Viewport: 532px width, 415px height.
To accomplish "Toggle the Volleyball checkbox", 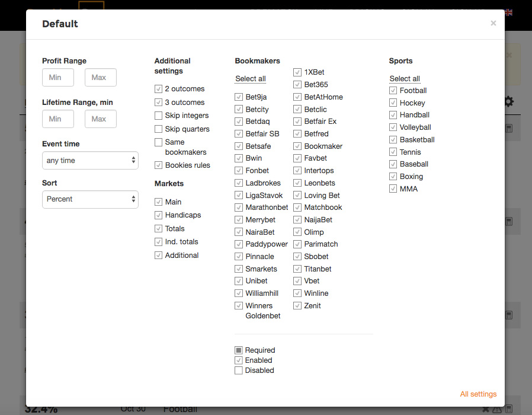I will click(x=393, y=127).
